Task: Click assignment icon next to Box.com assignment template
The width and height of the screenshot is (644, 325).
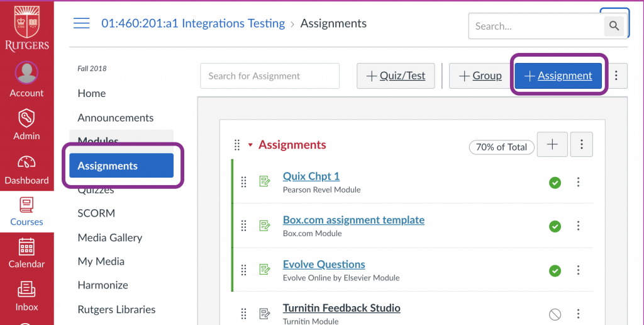Action: coord(265,225)
